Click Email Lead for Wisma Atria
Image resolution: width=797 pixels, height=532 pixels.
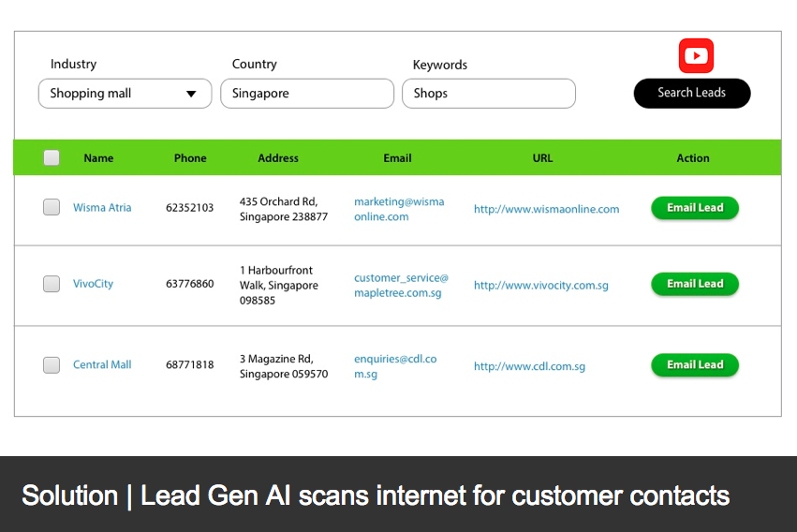(x=695, y=208)
